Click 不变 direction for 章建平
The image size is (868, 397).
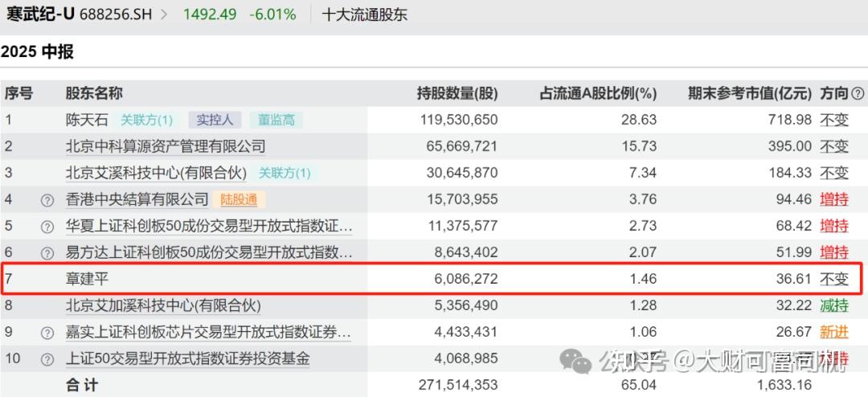(x=834, y=279)
